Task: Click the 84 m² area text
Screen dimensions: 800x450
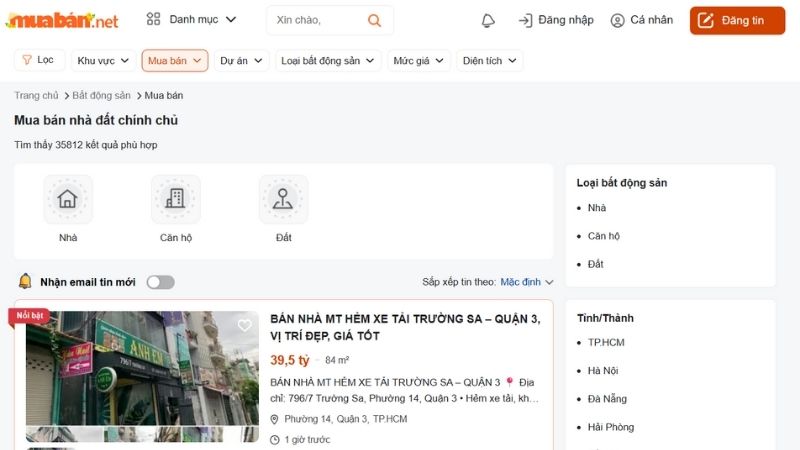Action: [337, 360]
